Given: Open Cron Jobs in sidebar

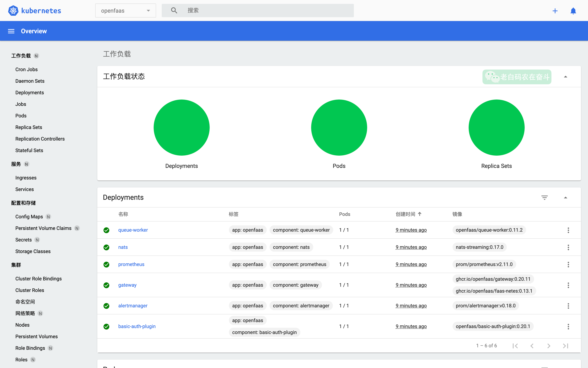Looking at the screenshot, I should click(26, 69).
